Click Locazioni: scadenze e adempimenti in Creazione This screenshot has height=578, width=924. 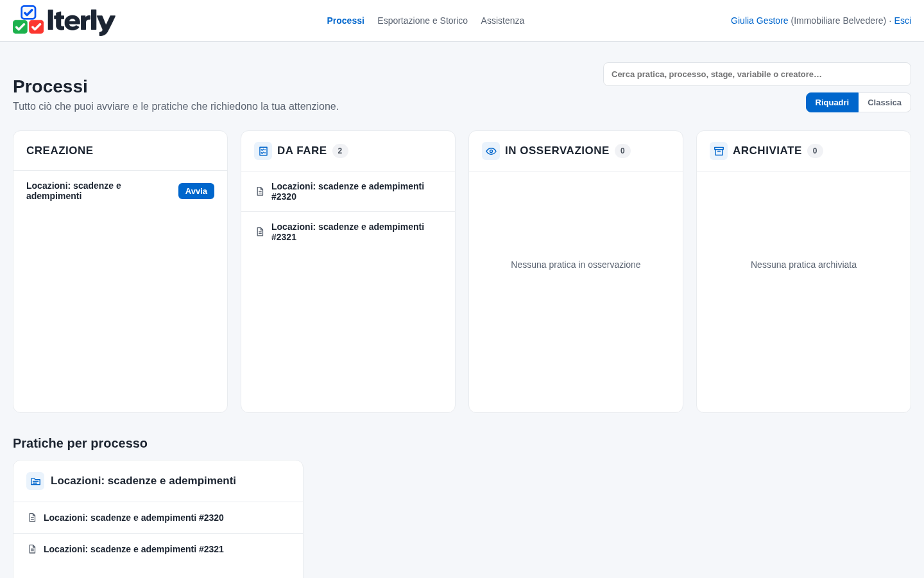click(x=74, y=191)
